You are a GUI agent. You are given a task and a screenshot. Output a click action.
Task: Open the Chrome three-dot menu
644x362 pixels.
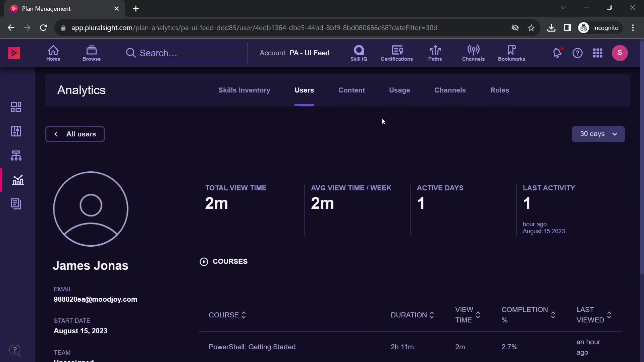pos(633,28)
